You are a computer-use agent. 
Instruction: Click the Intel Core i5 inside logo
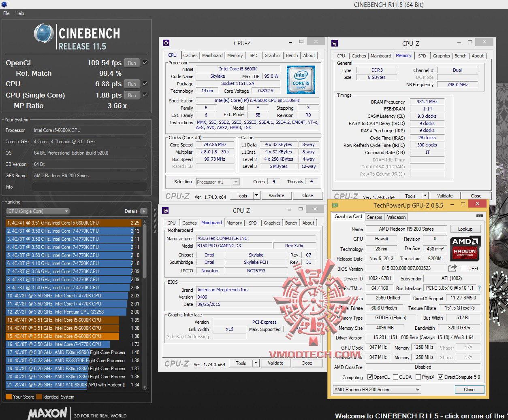tap(301, 80)
